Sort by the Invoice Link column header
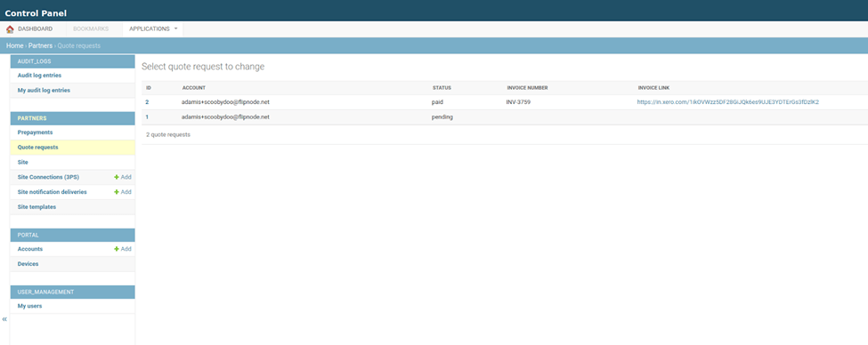868x345 pixels. (x=653, y=88)
